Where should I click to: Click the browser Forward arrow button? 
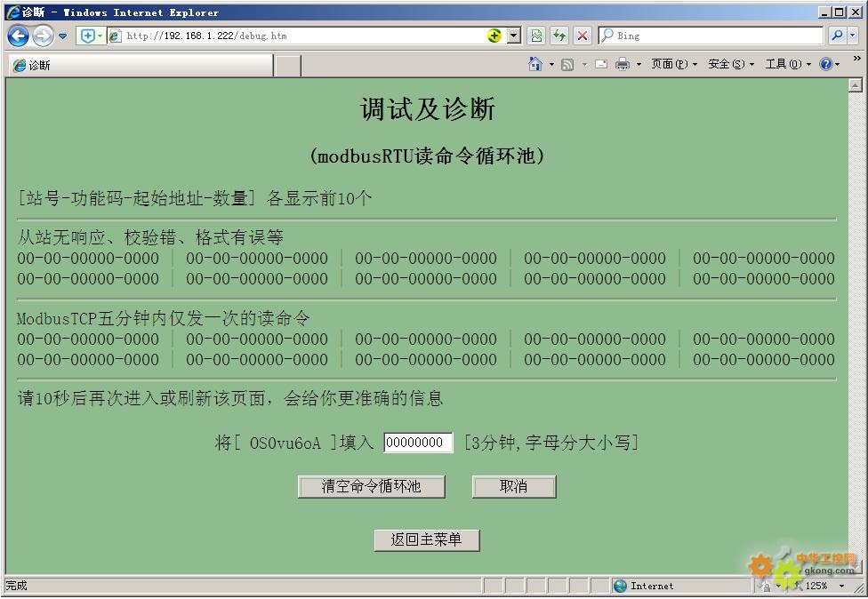[43, 36]
